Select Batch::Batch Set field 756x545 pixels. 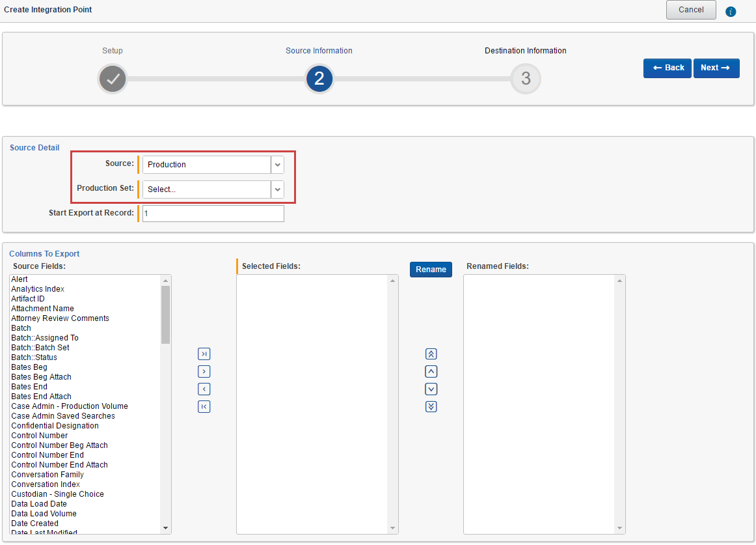(x=40, y=348)
